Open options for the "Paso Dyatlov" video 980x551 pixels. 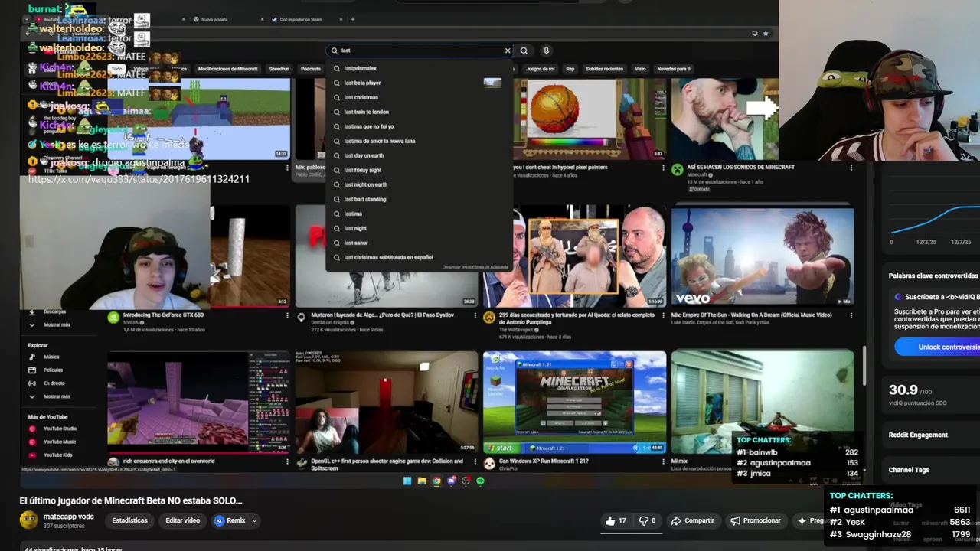(x=475, y=315)
